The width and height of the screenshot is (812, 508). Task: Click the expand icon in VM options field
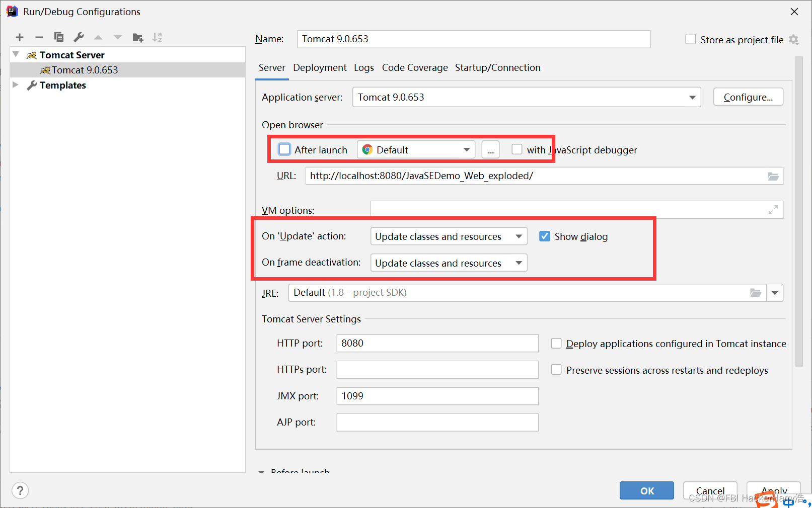(x=773, y=210)
